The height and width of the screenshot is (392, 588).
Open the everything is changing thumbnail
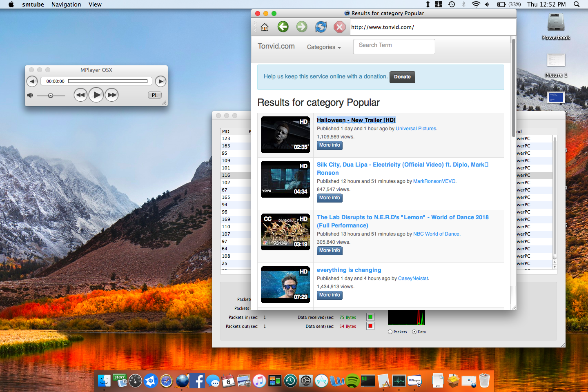[285, 285]
